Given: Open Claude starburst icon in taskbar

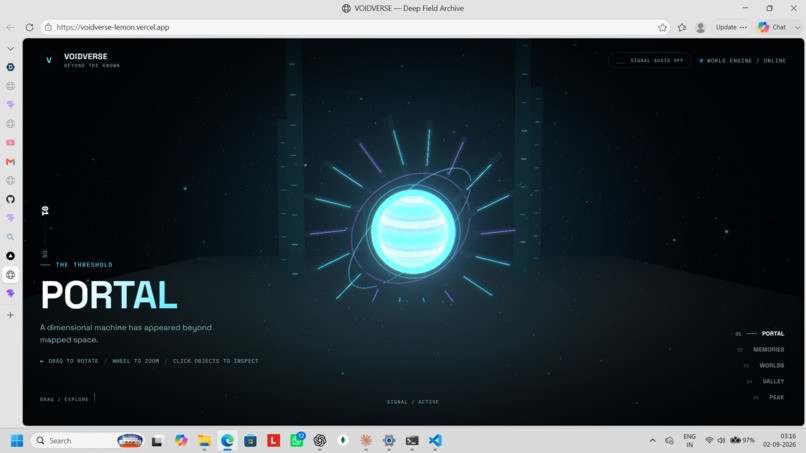Looking at the screenshot, I should 366,441.
